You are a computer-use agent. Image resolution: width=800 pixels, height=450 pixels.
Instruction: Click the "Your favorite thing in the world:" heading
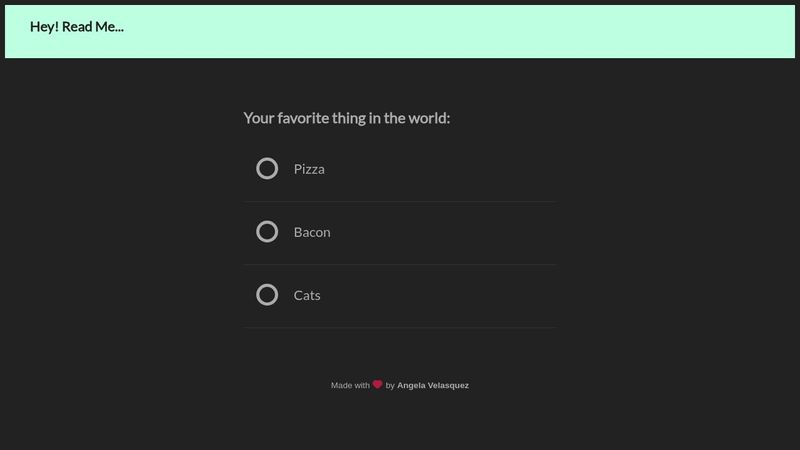346,118
